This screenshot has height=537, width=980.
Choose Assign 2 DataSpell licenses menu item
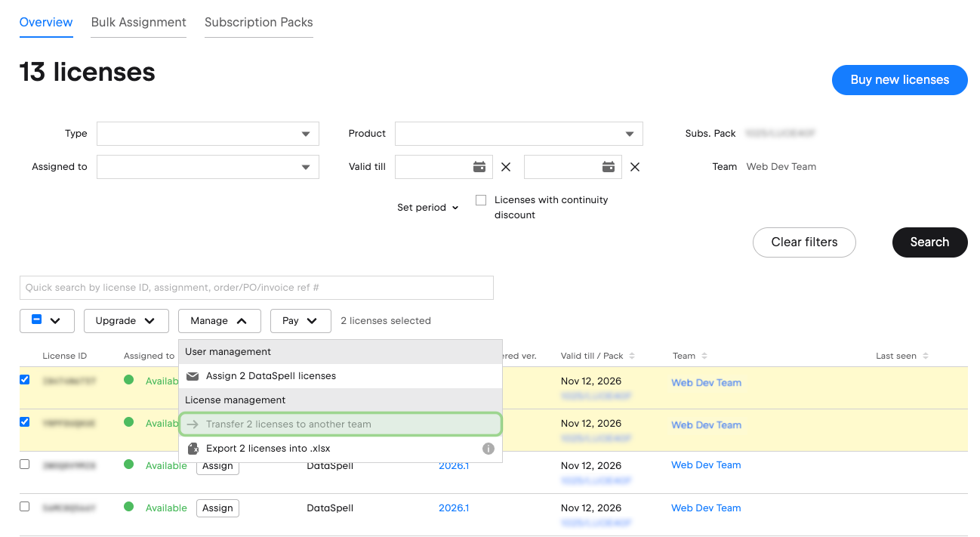[341, 376]
